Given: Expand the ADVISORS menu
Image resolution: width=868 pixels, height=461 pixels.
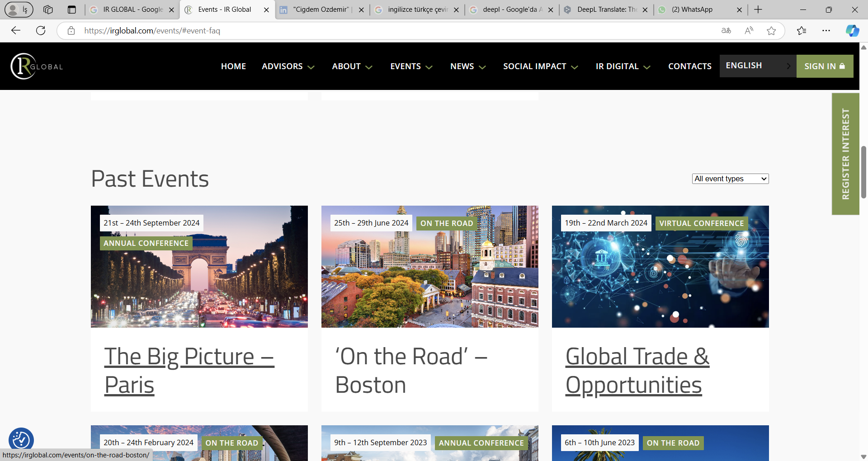Looking at the screenshot, I should (x=288, y=66).
